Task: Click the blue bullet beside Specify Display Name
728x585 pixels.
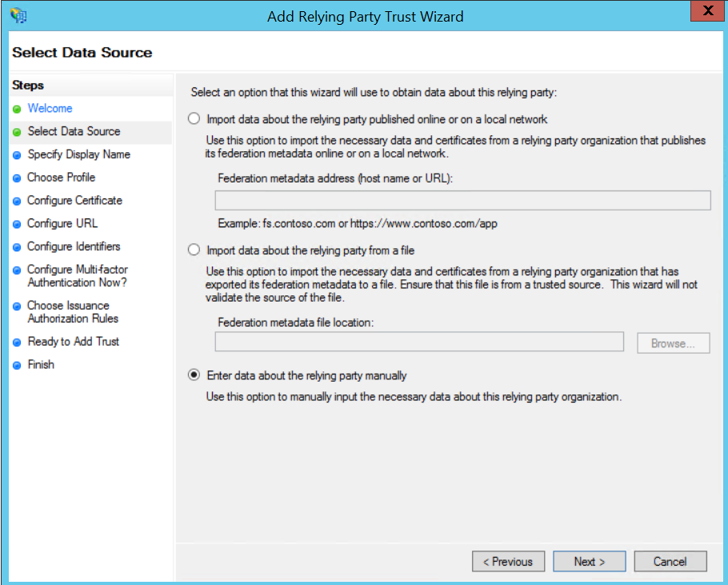Action: pos(17,155)
